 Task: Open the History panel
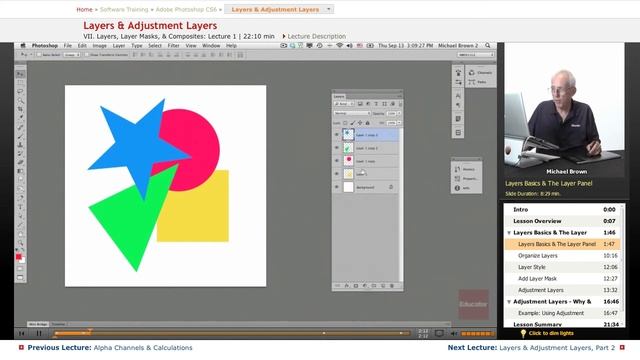point(466,169)
